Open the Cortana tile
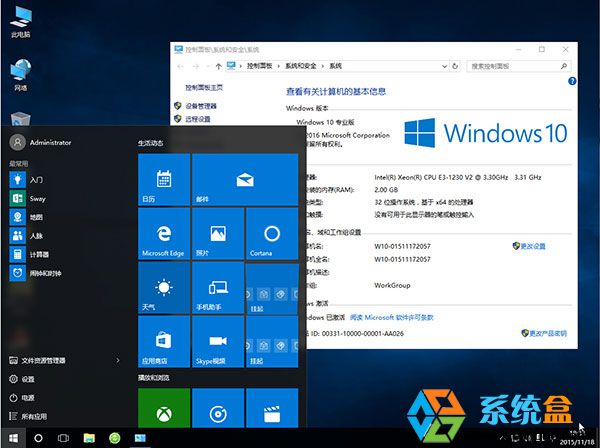Image resolution: width=600 pixels, height=448 pixels. (x=272, y=234)
